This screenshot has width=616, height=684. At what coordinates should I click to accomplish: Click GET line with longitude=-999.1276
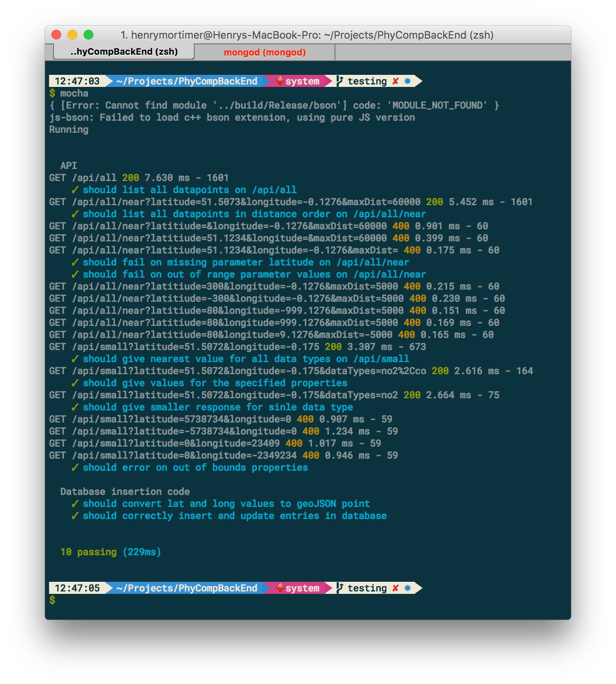click(277, 311)
